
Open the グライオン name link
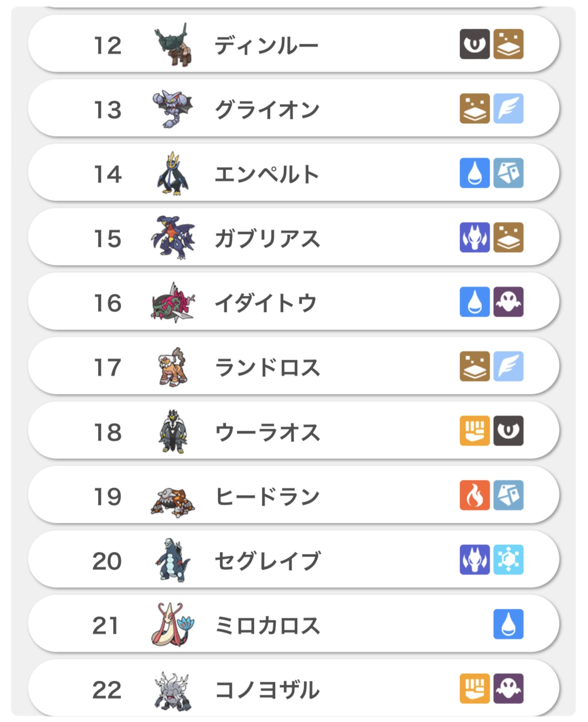(267, 110)
